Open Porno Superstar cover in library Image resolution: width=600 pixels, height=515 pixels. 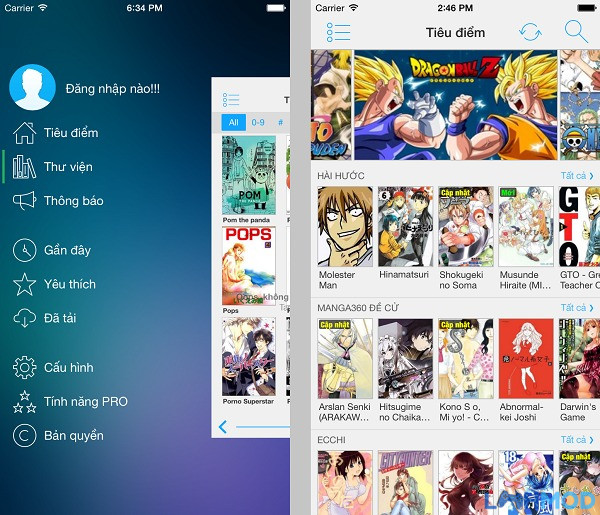[249, 357]
